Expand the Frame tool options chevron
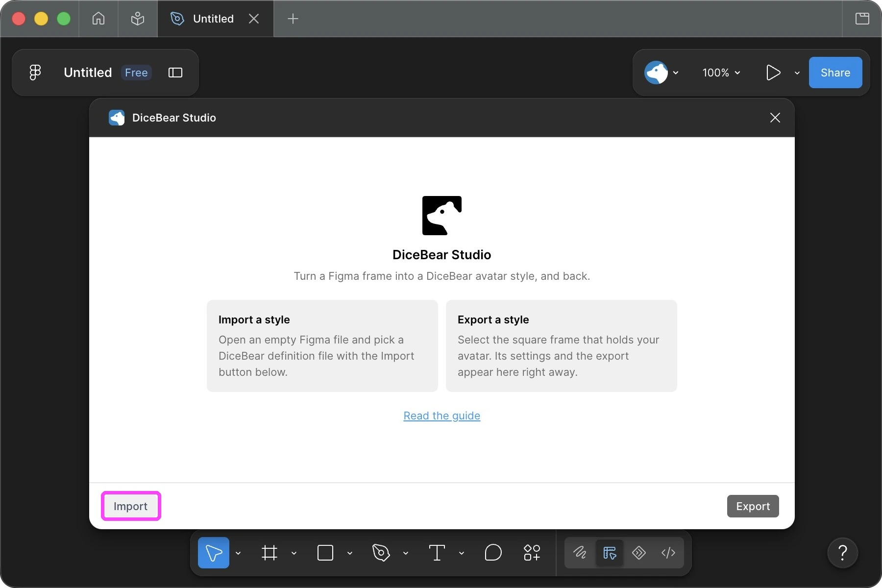Screen dimensions: 882x588 point(294,553)
